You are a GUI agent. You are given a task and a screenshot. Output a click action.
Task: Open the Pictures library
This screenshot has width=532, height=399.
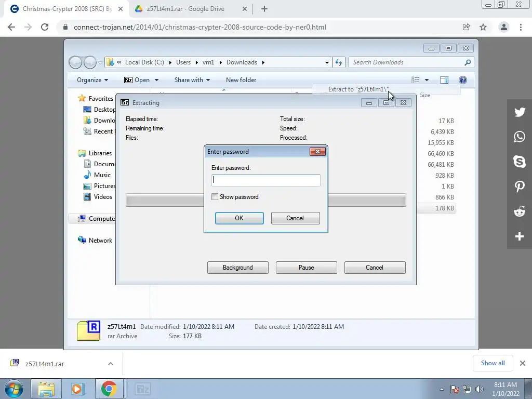(x=104, y=186)
